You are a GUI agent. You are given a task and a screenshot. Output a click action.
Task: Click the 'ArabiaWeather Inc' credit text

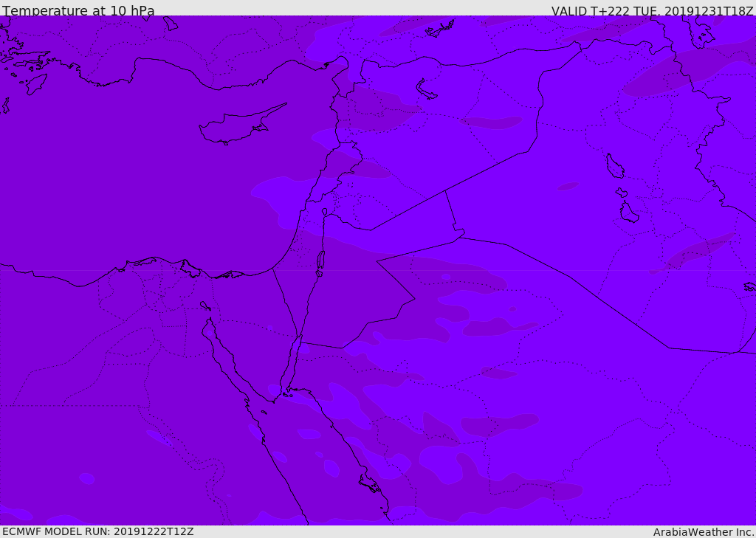pyautogui.click(x=704, y=532)
